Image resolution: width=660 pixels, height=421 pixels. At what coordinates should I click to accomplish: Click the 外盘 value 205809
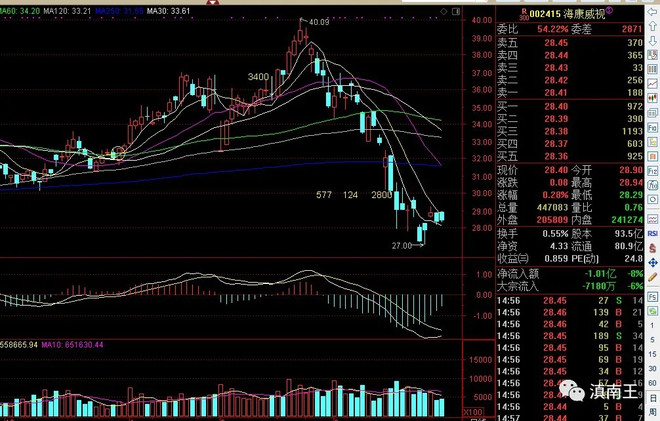(x=552, y=220)
